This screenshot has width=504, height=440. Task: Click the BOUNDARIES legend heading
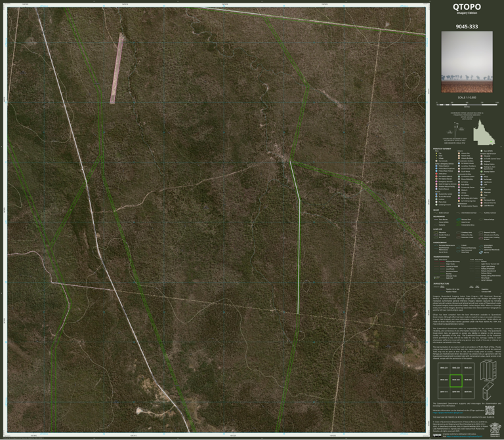coord(439,216)
